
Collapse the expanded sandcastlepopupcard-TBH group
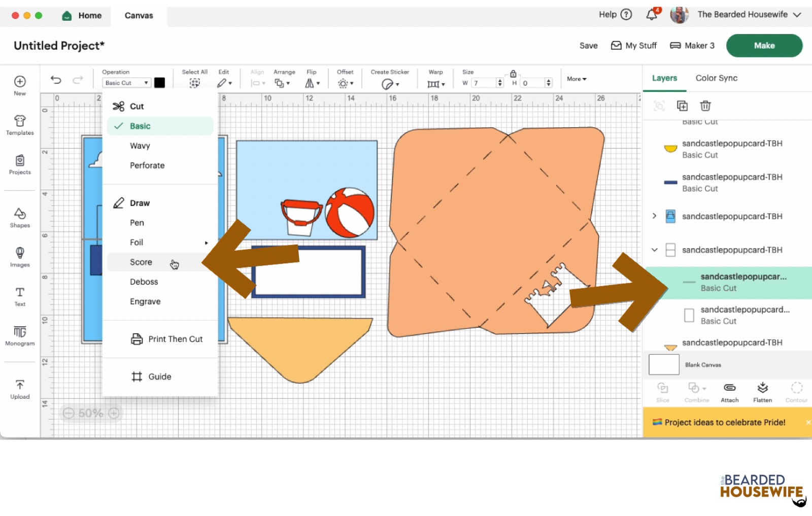click(654, 250)
